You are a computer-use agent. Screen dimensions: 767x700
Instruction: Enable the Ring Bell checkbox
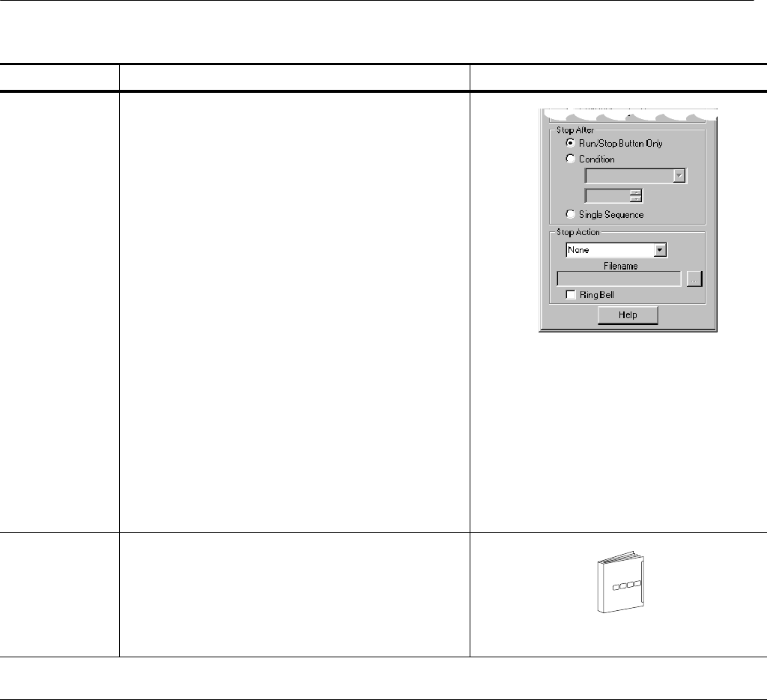coord(570,295)
